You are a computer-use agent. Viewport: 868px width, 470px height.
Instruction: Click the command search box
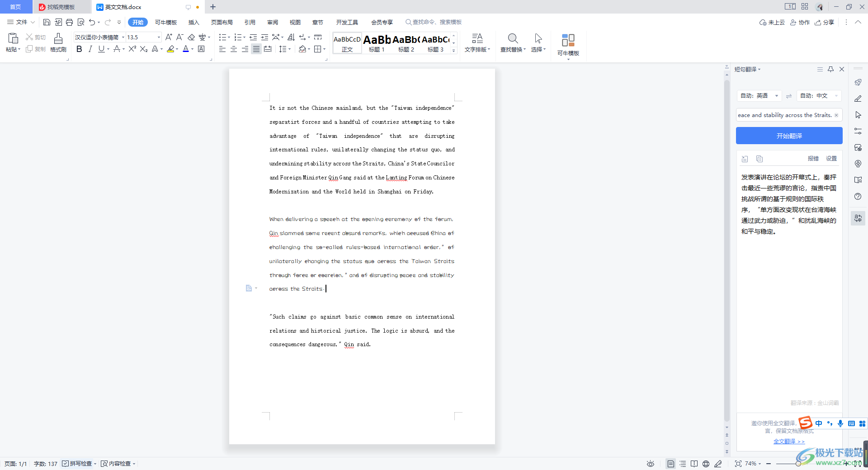pos(434,22)
